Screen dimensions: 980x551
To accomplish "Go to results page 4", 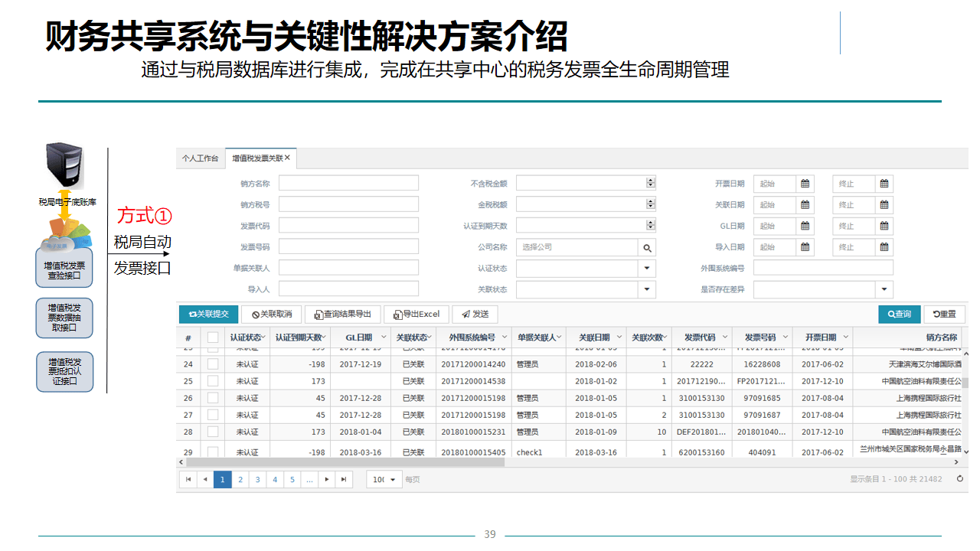I will pos(275,479).
